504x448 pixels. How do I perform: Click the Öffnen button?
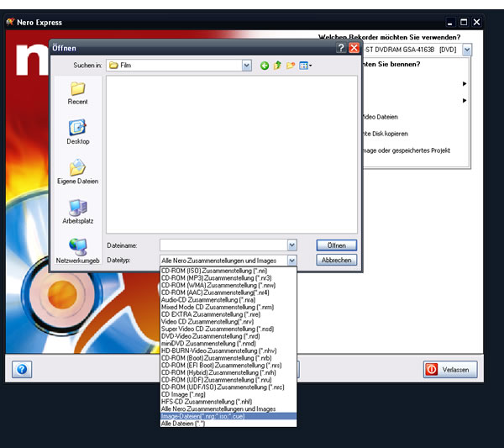pyautogui.click(x=337, y=245)
